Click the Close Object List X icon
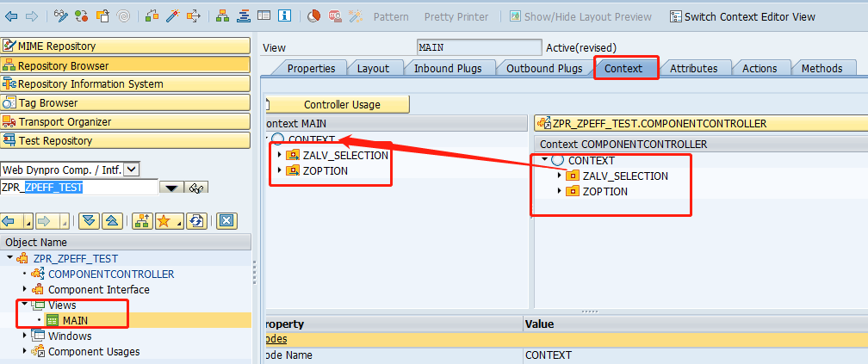The width and height of the screenshot is (868, 364). coord(226,221)
